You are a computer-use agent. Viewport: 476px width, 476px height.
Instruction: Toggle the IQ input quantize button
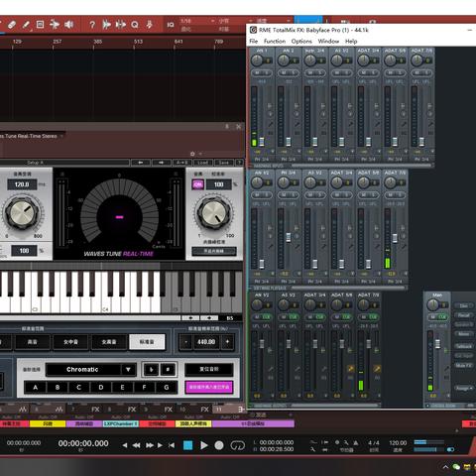pos(171,25)
